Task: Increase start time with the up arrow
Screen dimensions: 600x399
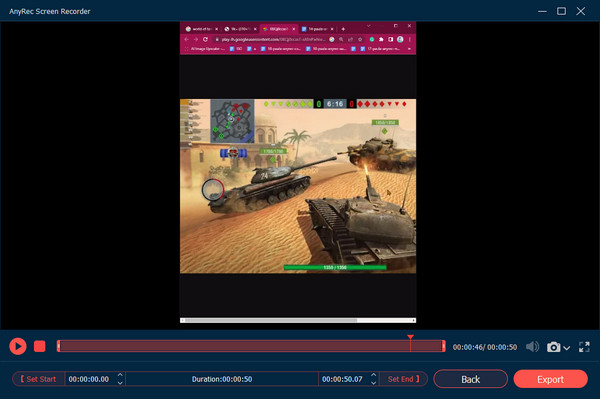Action: pyautogui.click(x=120, y=375)
